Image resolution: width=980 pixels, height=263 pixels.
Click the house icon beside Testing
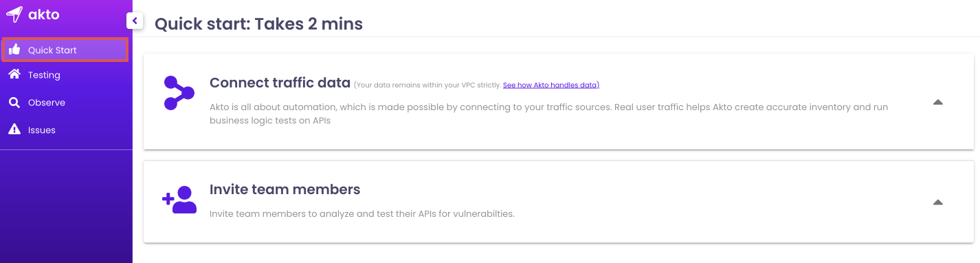click(x=14, y=74)
